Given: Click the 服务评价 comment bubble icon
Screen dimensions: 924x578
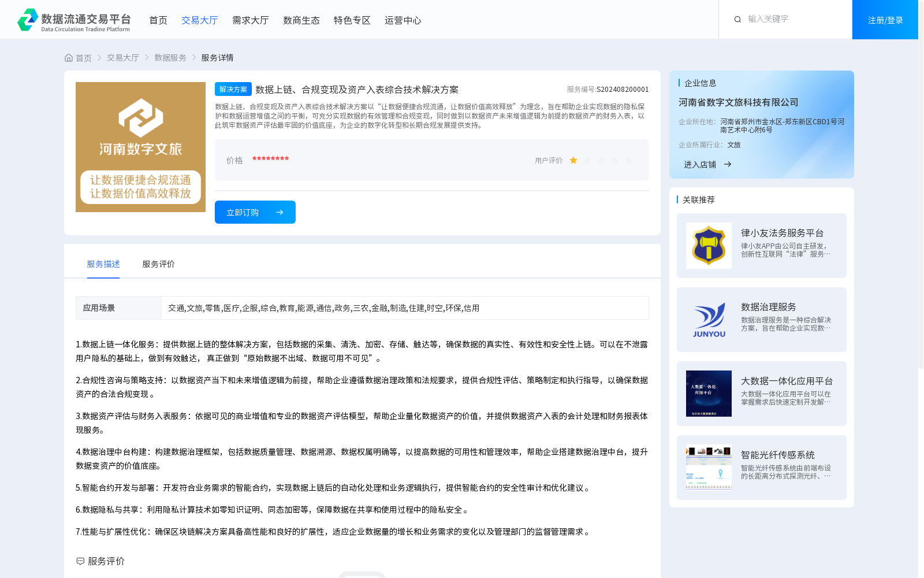Looking at the screenshot, I should coord(80,561).
